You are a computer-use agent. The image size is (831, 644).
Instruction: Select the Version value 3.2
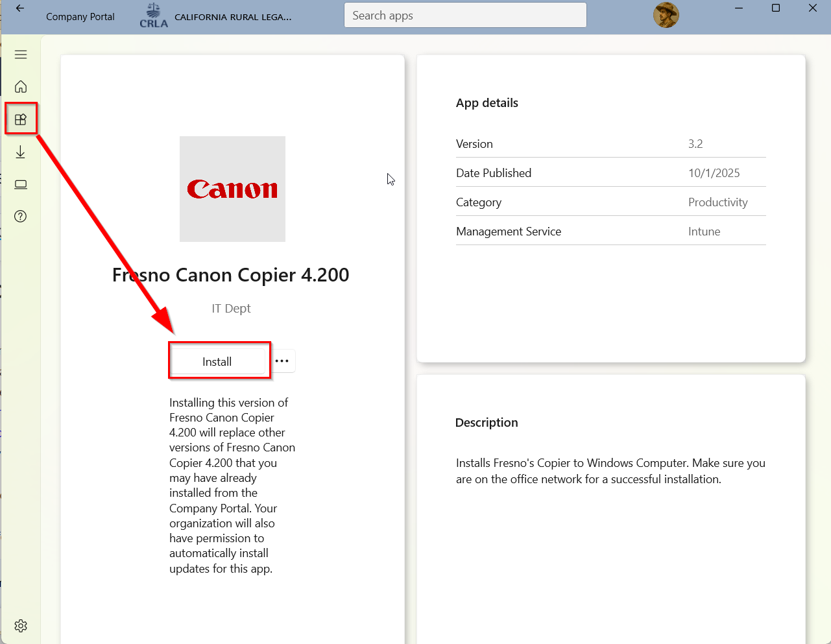[695, 144]
